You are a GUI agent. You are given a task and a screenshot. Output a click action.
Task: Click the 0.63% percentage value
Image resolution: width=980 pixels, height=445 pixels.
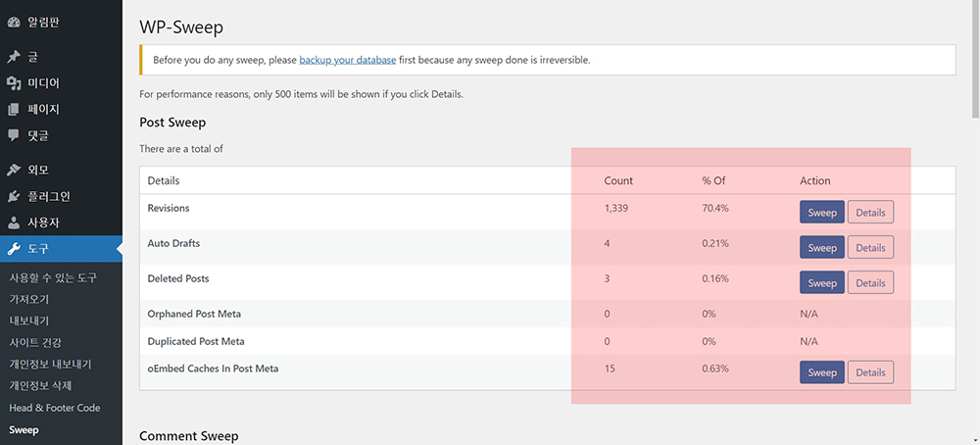[715, 369]
